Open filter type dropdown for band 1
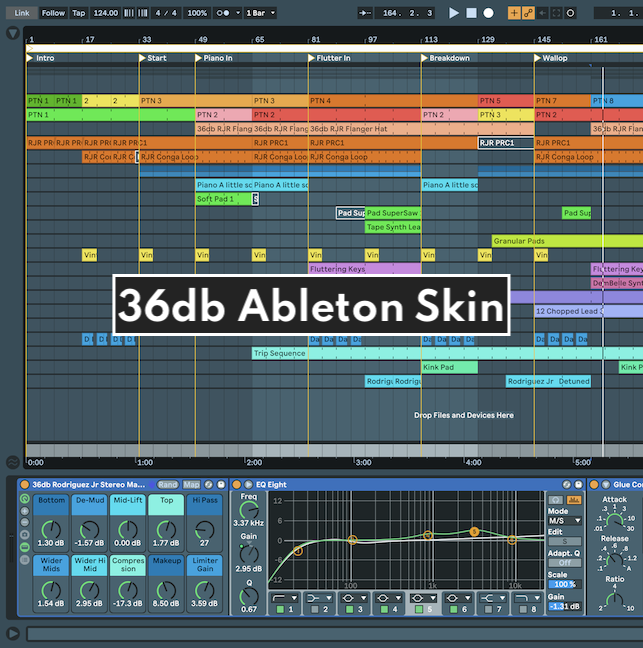The image size is (643, 648). [x=285, y=598]
